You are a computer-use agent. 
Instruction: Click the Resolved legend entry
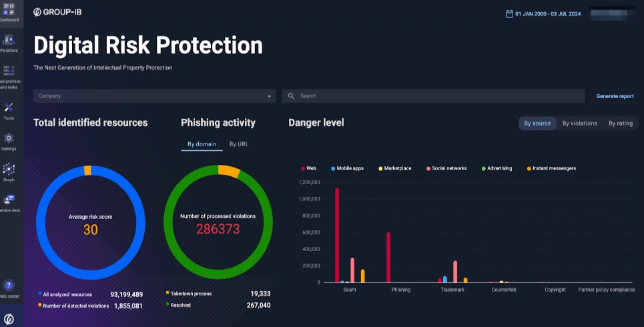pos(178,305)
